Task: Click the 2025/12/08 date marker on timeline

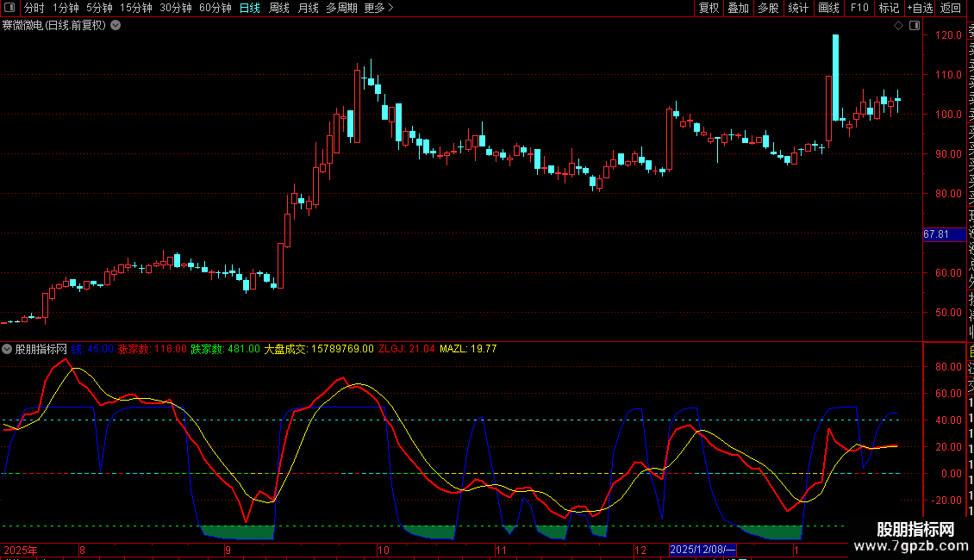Action: (x=702, y=550)
